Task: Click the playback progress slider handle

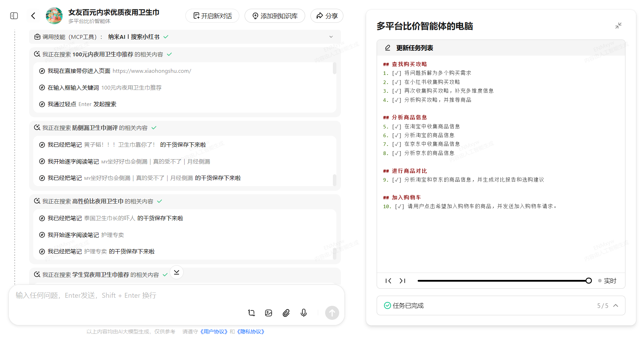Action: 589,281
